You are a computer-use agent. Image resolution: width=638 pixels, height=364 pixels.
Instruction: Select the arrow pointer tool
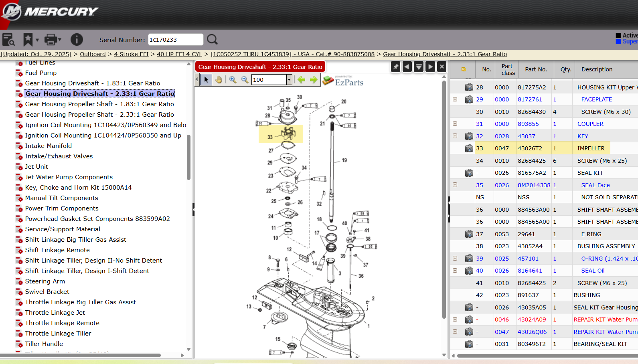click(x=206, y=79)
